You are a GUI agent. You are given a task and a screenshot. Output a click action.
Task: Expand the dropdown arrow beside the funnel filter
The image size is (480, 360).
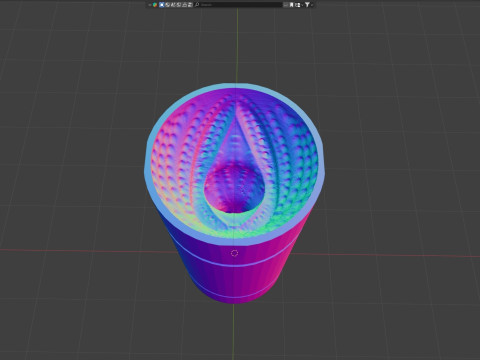point(312,5)
